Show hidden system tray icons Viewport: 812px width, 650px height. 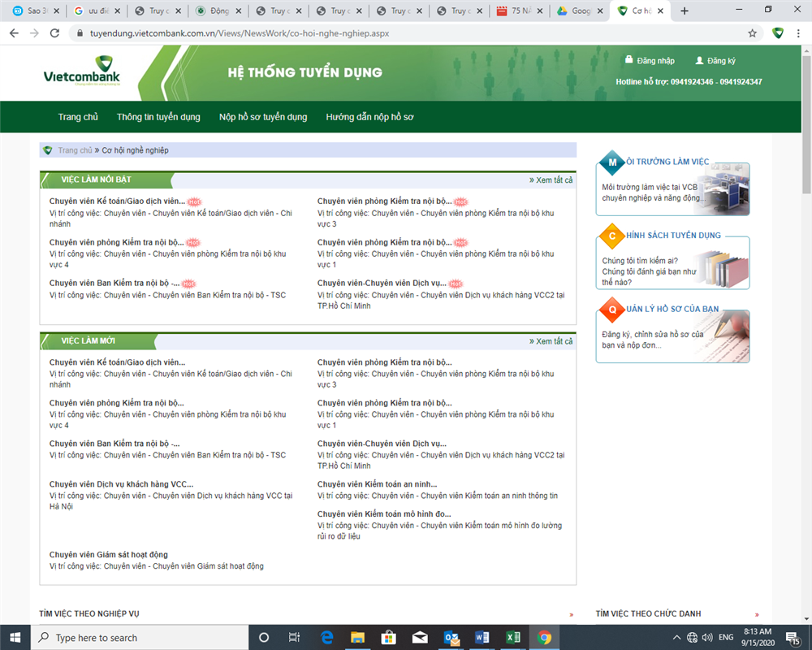[x=677, y=638]
